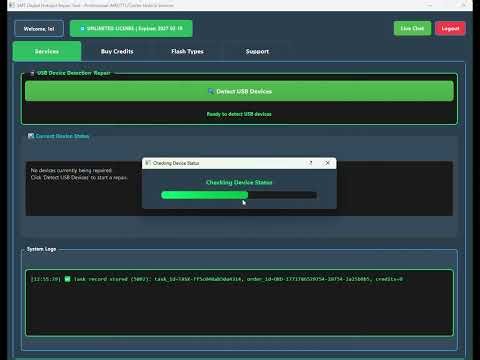
Task: Click the help icon in Checking Device Status dialog
Action: tap(310, 163)
